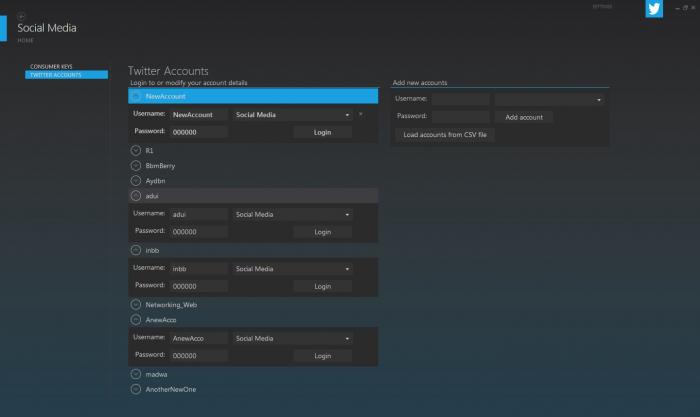The height and width of the screenshot is (417, 700).
Task: Click Login for the adui account
Action: pyautogui.click(x=322, y=232)
